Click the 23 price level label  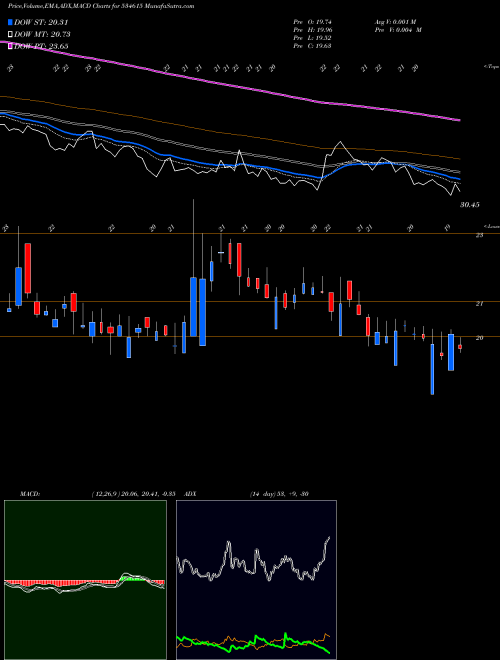pyautogui.click(x=479, y=235)
